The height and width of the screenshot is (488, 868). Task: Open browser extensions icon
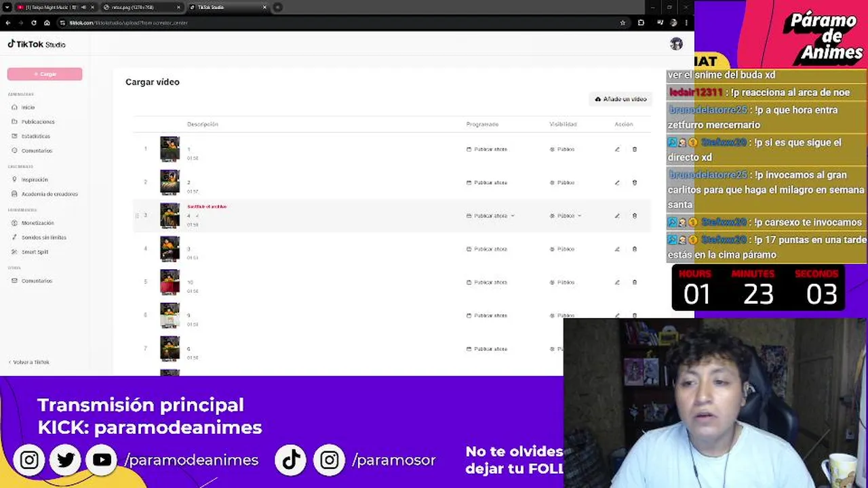pyautogui.click(x=641, y=22)
